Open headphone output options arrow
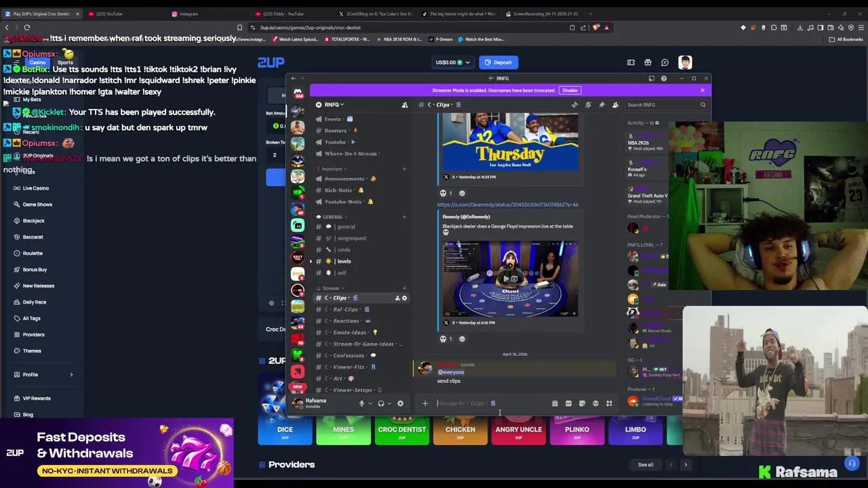The width and height of the screenshot is (868, 488). (389, 403)
